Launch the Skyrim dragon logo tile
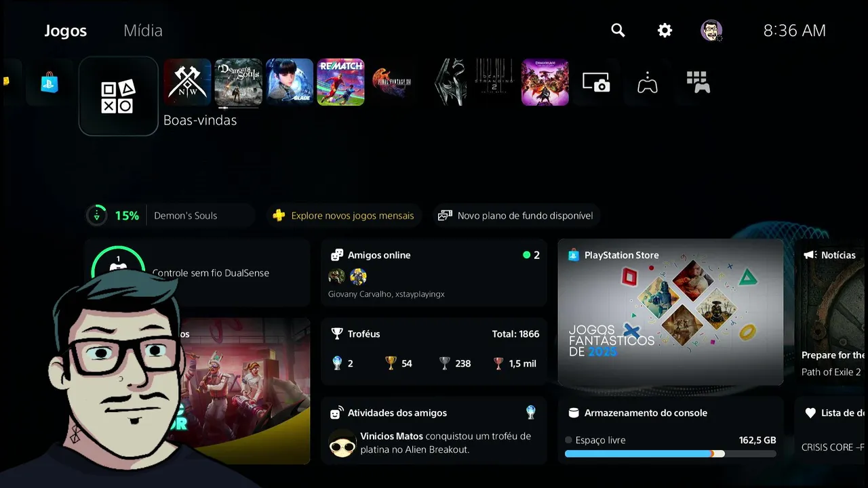This screenshot has width=868, height=488. 450,82
